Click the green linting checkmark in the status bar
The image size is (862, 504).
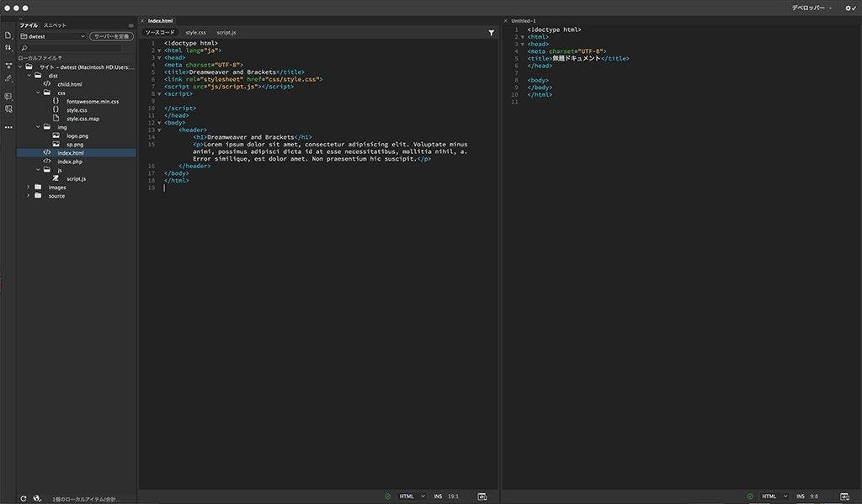[387, 496]
